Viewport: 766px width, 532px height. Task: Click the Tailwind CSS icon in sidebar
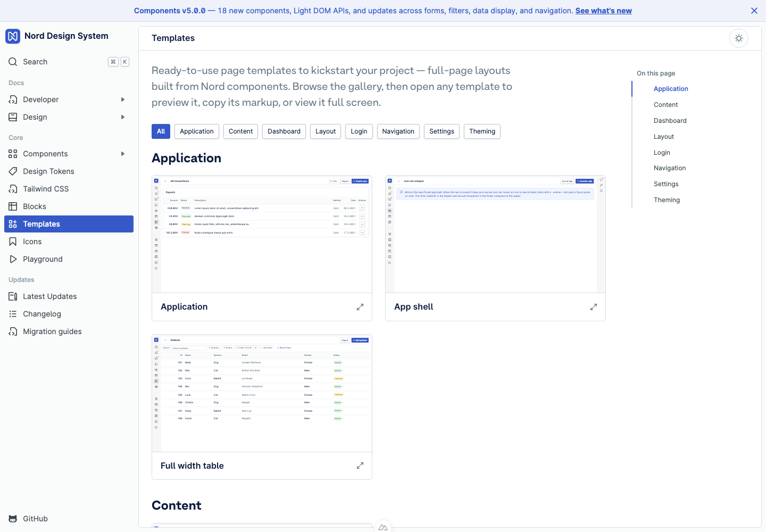coord(13,189)
